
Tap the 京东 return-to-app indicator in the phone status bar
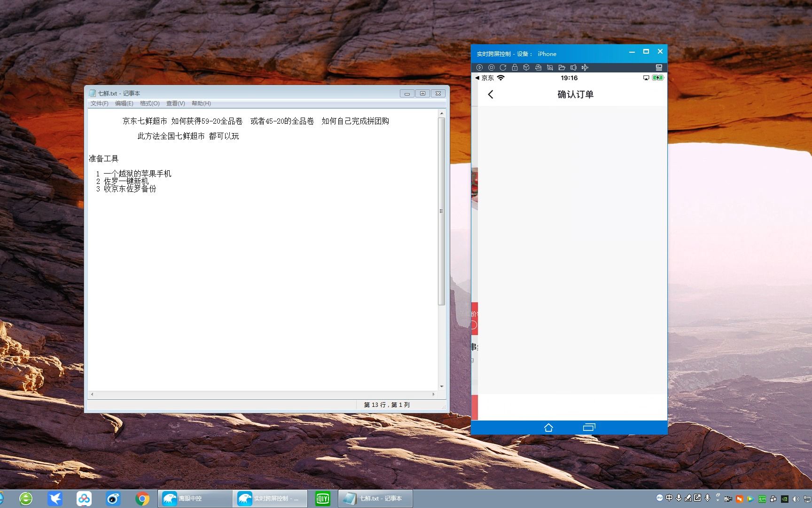coord(484,78)
